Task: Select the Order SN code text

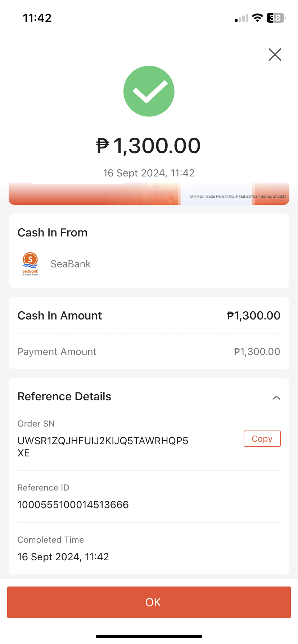Action: pos(103,447)
